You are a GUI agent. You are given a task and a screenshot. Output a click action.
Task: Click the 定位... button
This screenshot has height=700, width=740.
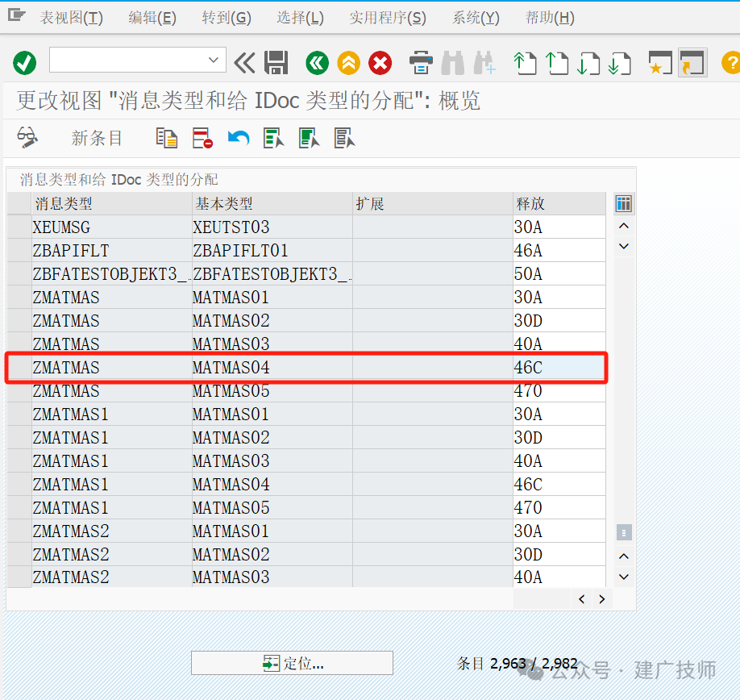[x=292, y=663]
